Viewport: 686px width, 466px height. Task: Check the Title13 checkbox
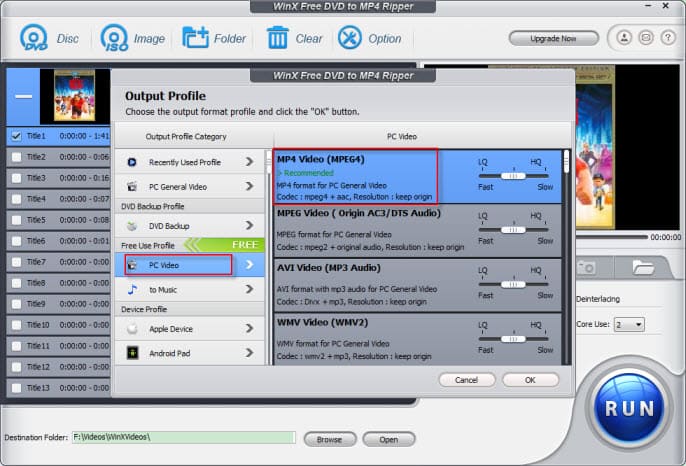[x=16, y=388]
